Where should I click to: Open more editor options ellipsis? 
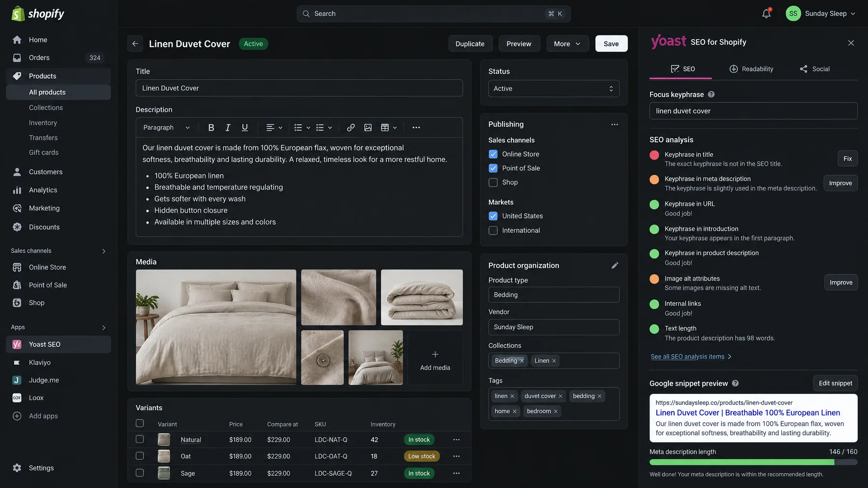[x=416, y=128]
